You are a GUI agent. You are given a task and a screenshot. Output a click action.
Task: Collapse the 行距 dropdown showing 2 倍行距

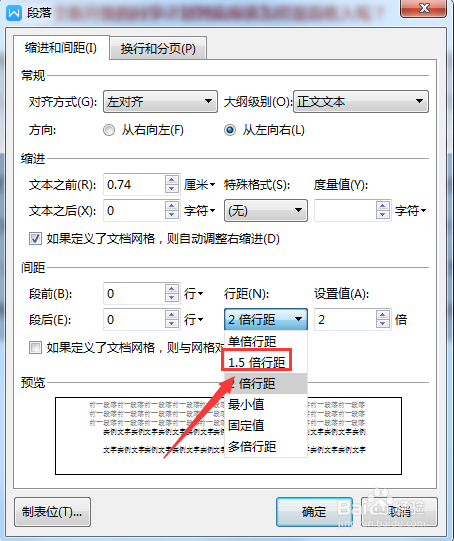(x=266, y=319)
